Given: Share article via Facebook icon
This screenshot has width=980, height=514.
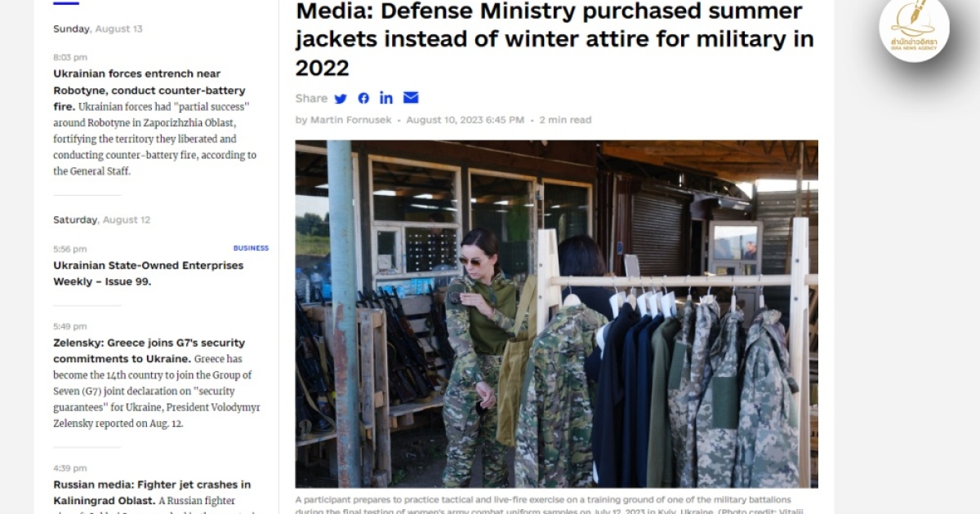Looking at the screenshot, I should pos(363,99).
